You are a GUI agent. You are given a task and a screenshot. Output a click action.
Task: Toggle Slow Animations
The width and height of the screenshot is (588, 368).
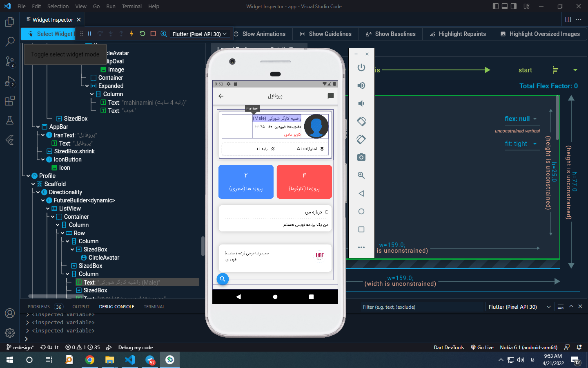click(x=260, y=34)
